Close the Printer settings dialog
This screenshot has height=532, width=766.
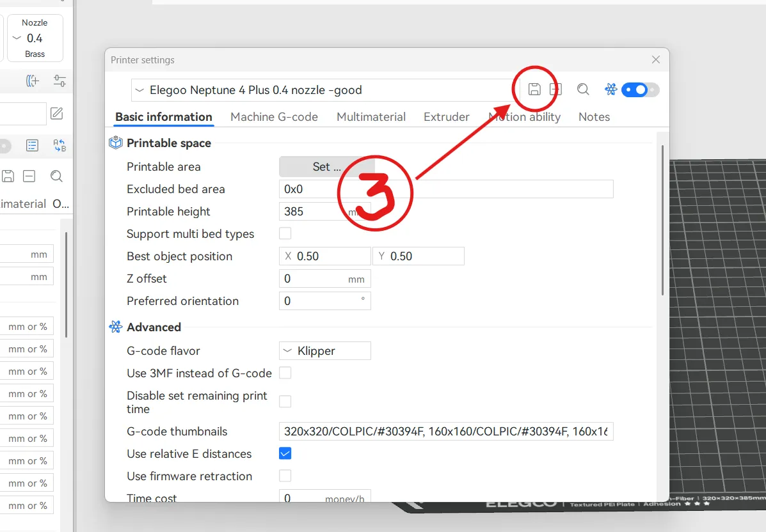(655, 59)
